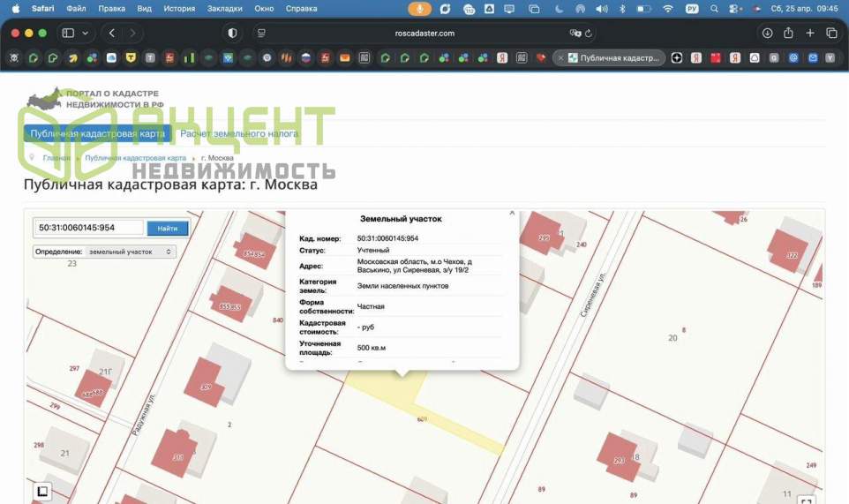The width and height of the screenshot is (849, 504).
Task: Go back with the Safari back arrow
Action: click(x=112, y=33)
